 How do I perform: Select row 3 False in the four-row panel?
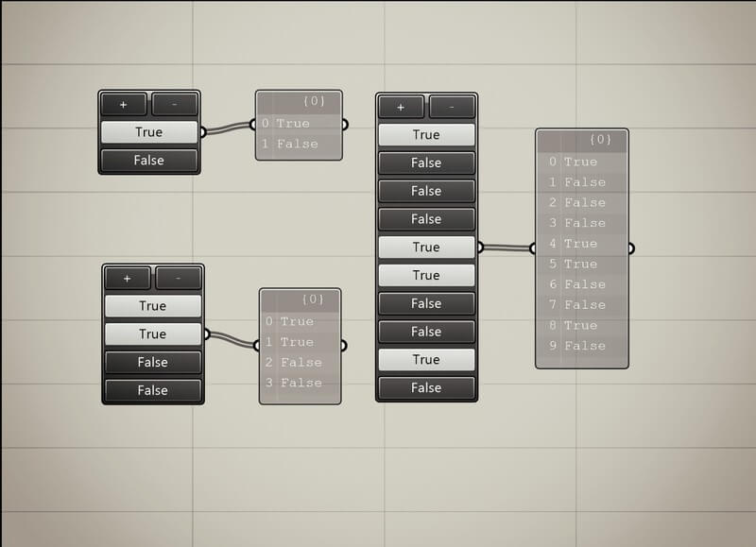tap(301, 383)
